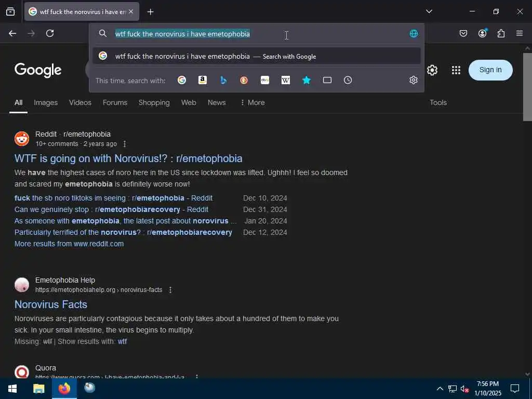Click the address bar search text field
Viewport: 532px width, 399px height.
(258, 34)
